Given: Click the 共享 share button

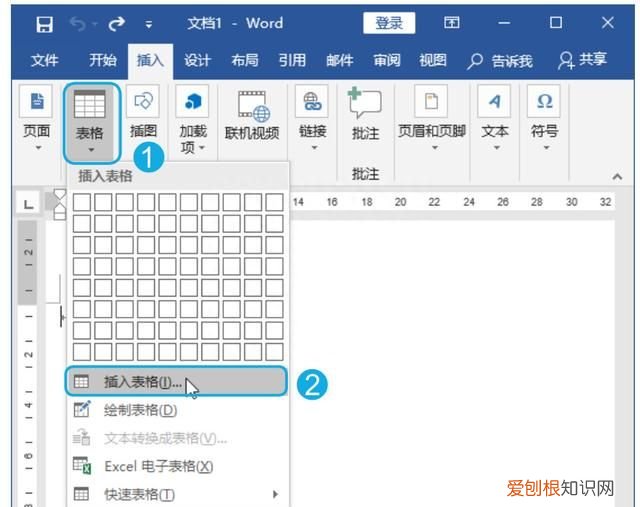Looking at the screenshot, I should pos(582,60).
